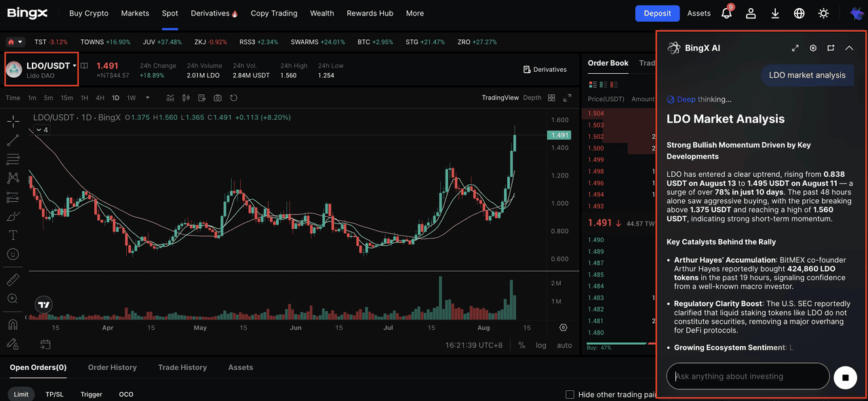
Task: Open the chart indicators icon
Action: [170, 98]
